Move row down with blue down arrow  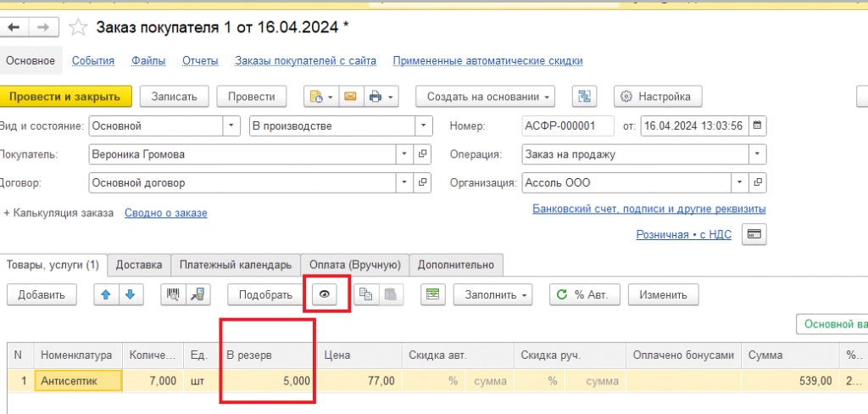[131, 295]
